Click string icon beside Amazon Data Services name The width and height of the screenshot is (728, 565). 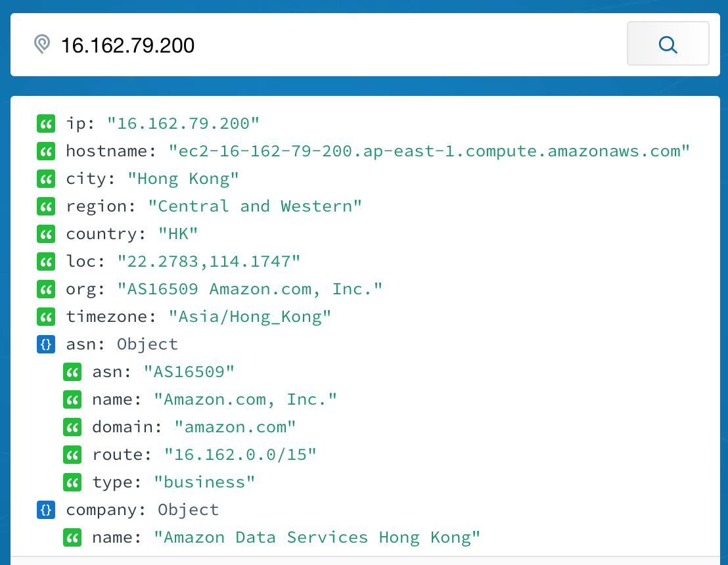click(x=72, y=538)
